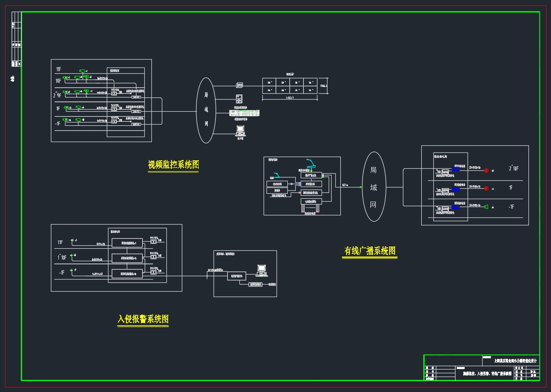The image size is (551, 392).
Task: Click the server tower icon beside video LAN
Action: pos(239,99)
